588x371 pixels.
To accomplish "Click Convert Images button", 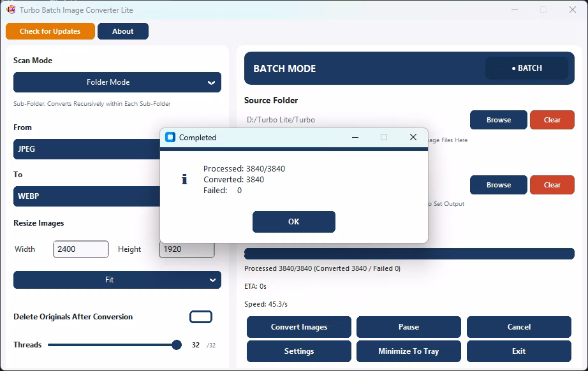I will coord(299,327).
